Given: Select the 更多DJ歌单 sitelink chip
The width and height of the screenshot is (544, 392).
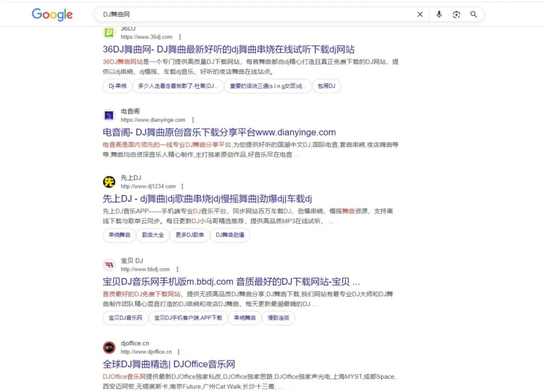Looking at the screenshot, I should [189, 235].
